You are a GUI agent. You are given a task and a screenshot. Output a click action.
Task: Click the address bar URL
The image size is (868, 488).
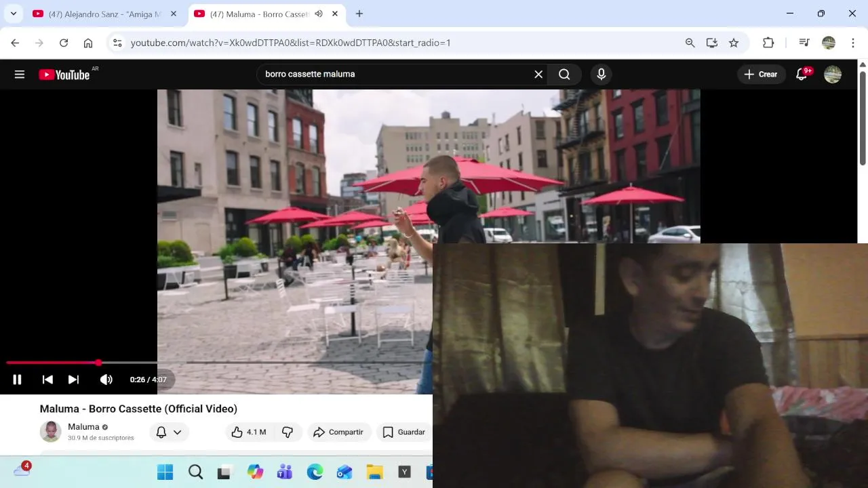click(291, 43)
